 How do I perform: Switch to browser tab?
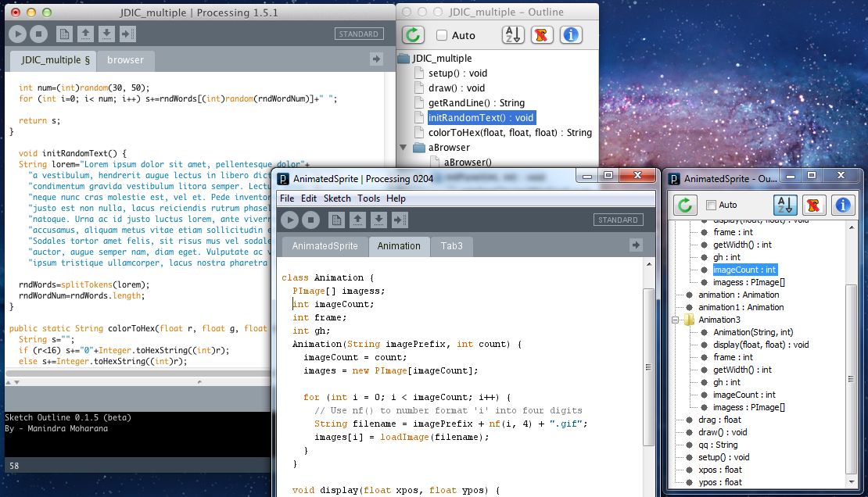point(126,59)
